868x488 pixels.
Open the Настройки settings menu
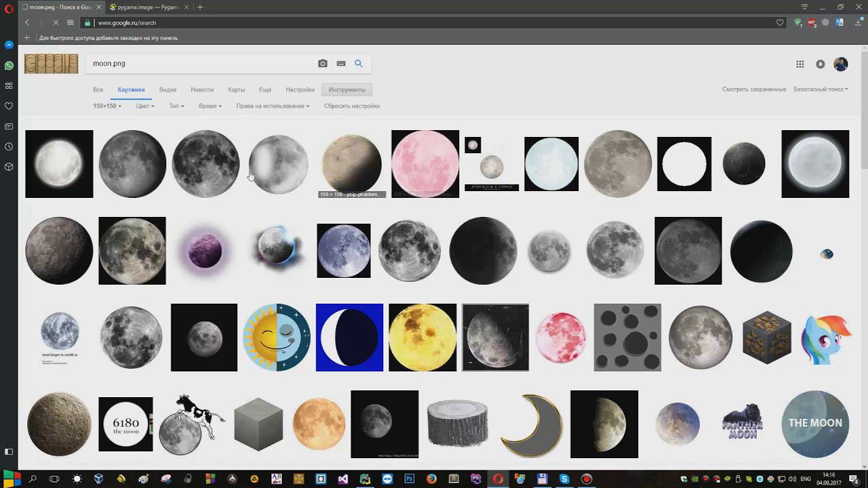(300, 89)
